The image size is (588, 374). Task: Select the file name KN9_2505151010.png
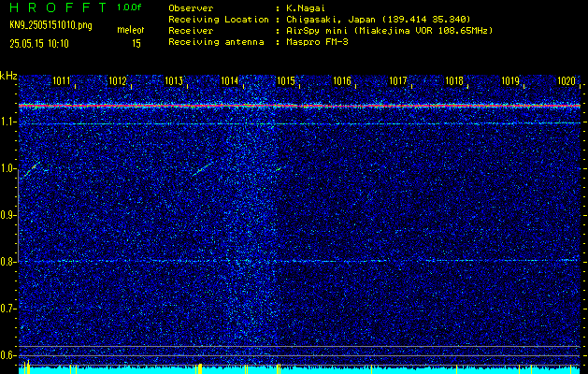[x=50, y=25]
